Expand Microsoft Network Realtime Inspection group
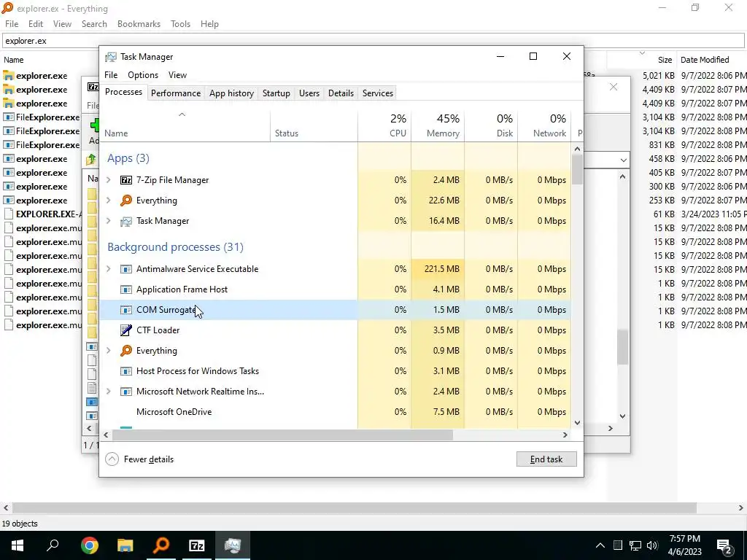The height and width of the screenshot is (560, 747). click(x=109, y=392)
